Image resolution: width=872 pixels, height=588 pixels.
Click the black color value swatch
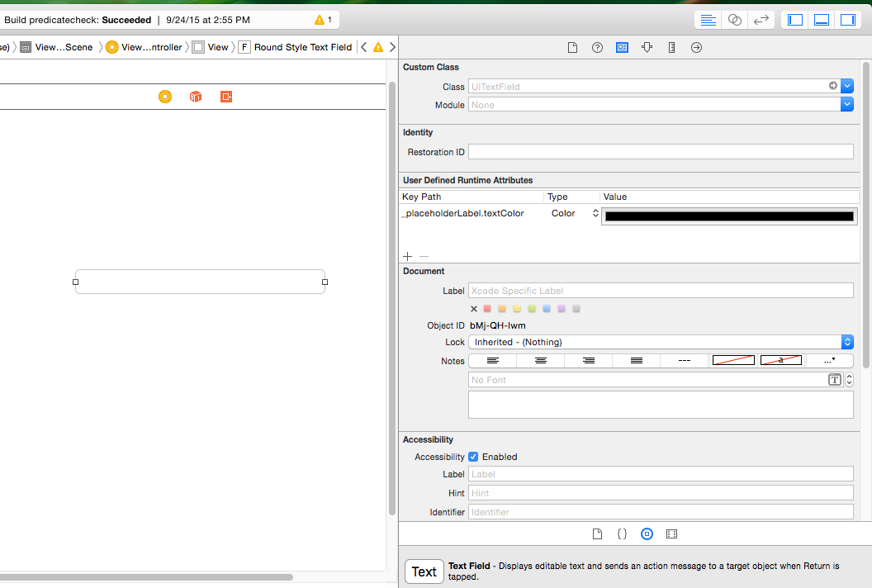(x=728, y=216)
